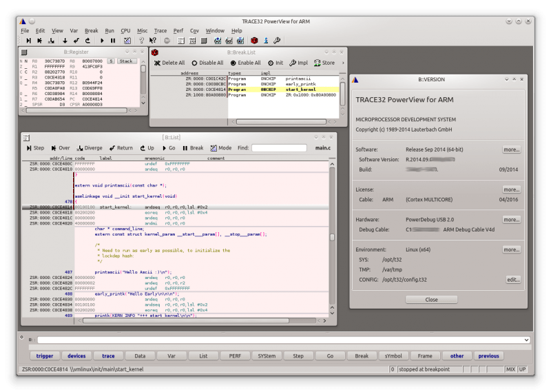Screen dimensions: 551x392
Task: Click the debug Mode icon in main toolbar
Action: click(127, 41)
